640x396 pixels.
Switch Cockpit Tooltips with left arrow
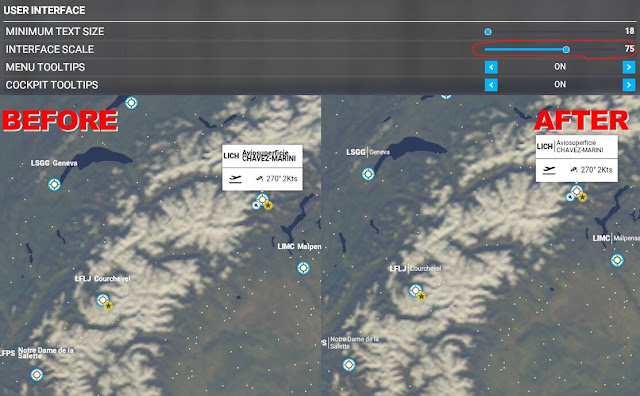[491, 85]
